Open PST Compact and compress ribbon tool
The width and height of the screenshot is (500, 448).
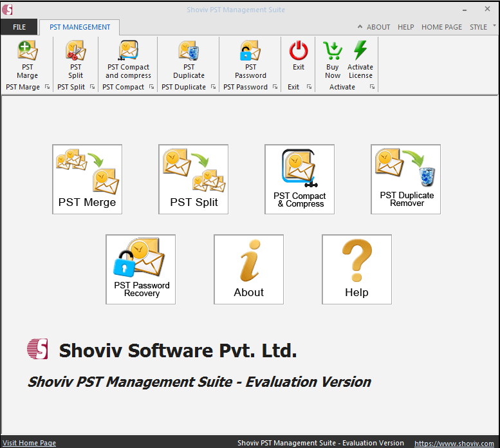pyautogui.click(x=128, y=51)
